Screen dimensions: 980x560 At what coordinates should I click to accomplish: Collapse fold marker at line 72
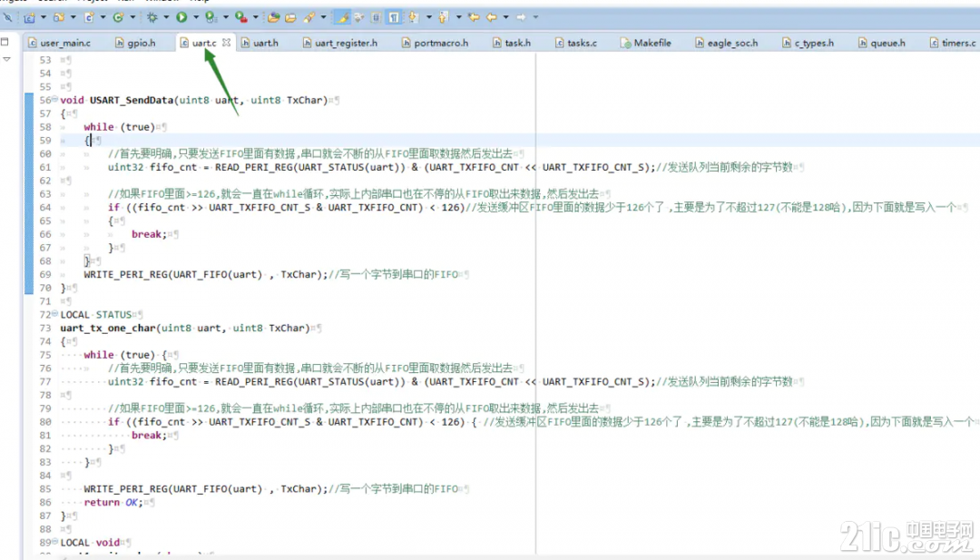55,313
